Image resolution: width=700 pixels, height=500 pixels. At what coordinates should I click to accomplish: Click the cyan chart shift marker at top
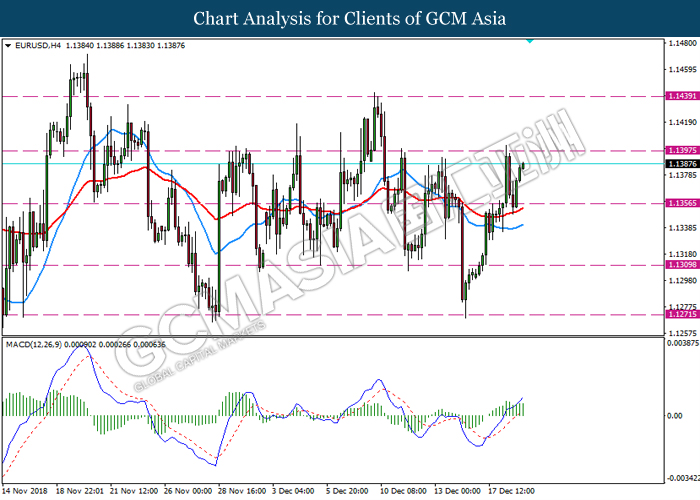529,41
